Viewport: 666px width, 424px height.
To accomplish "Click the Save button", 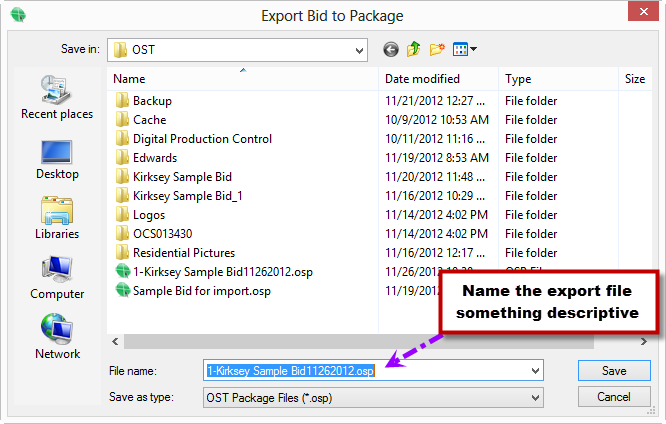I will (x=614, y=371).
